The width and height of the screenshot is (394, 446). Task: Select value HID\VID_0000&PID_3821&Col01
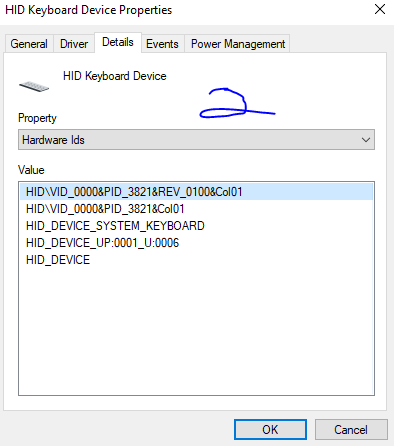(x=196, y=209)
